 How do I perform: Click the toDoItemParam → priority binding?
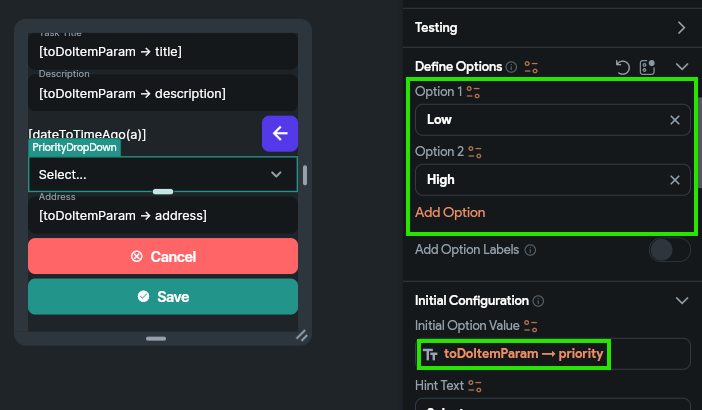(x=523, y=354)
